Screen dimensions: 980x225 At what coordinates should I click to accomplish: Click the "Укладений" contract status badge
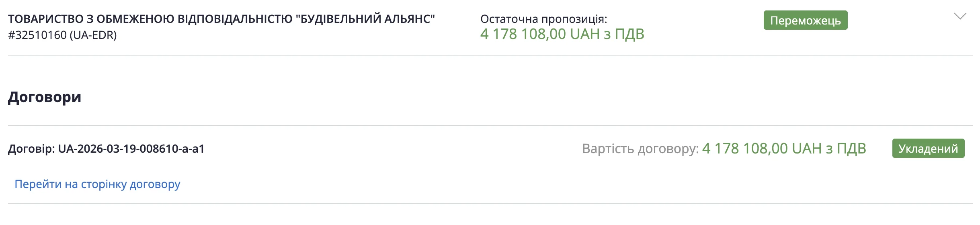coord(928,149)
